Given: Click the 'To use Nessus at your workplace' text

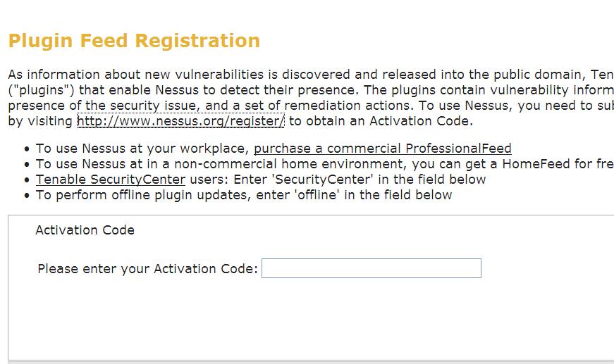Looking at the screenshot, I should click(140, 149).
